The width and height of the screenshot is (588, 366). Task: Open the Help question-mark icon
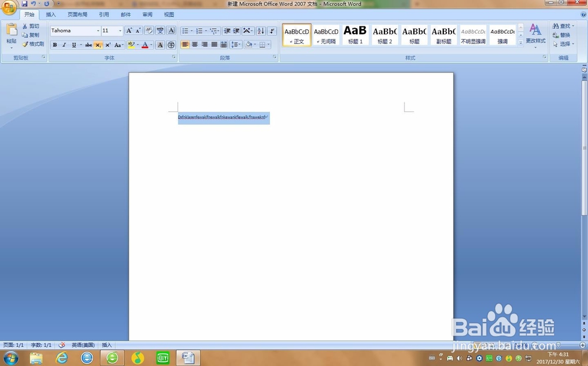[583, 14]
